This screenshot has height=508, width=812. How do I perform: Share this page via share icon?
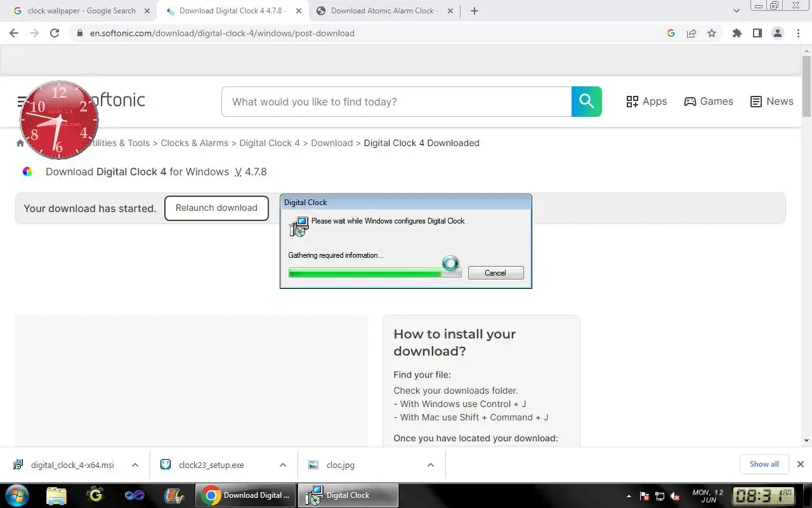691,33
